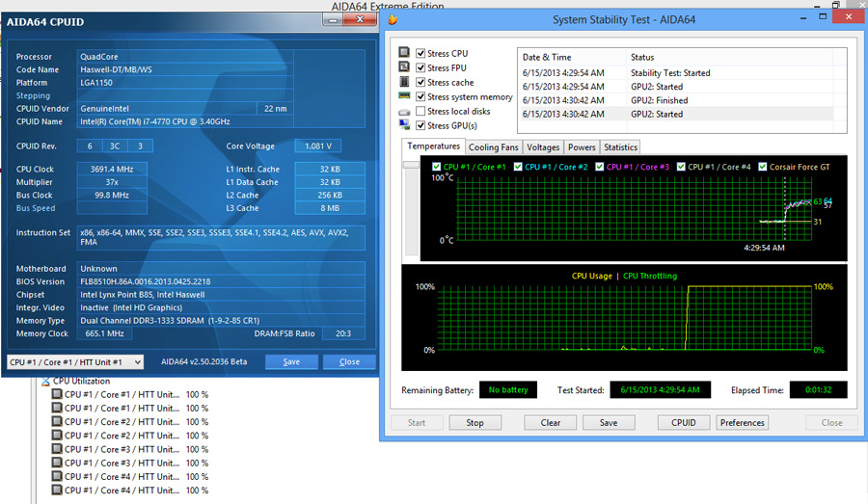The image size is (868, 504).
Task: Enable the Stress local disks checkbox
Action: [x=420, y=111]
